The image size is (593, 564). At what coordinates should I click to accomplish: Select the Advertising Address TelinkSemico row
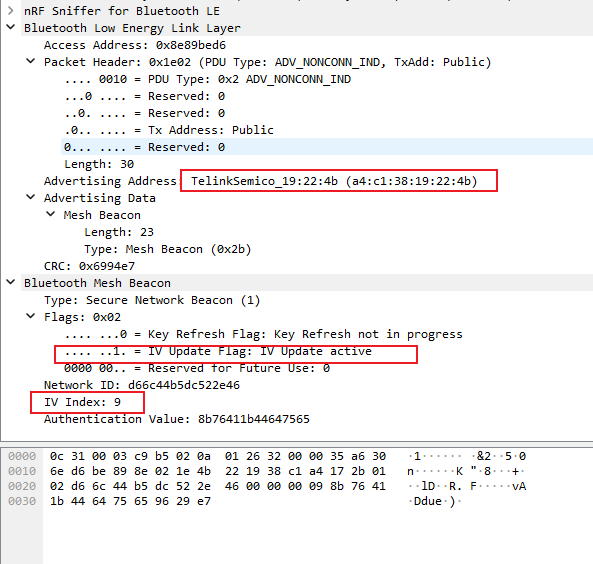(x=261, y=181)
